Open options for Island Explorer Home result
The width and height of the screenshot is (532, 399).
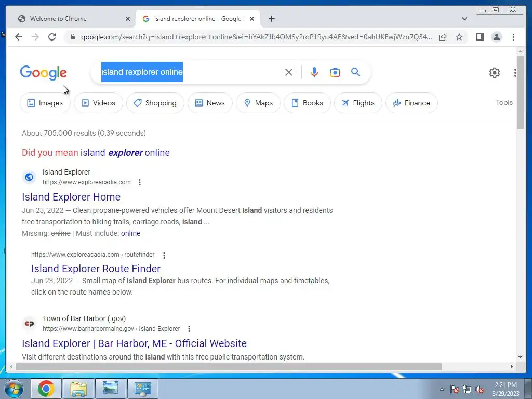[140, 182]
